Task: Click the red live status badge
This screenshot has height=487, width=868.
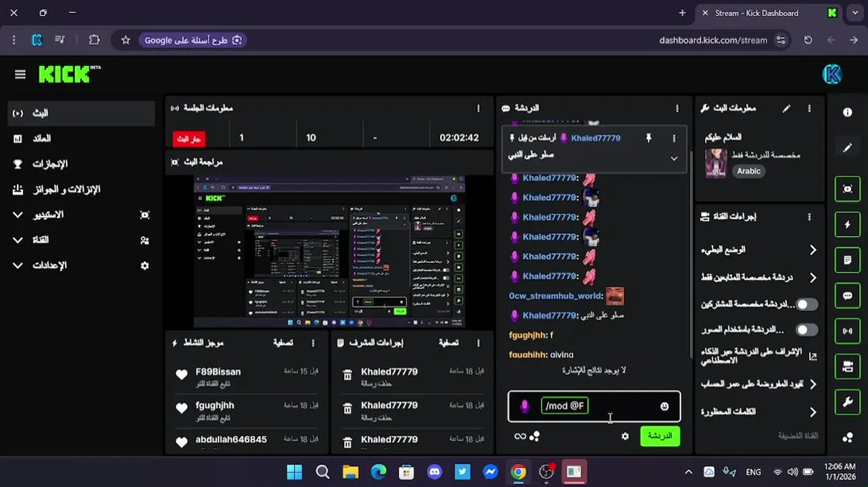Action: pyautogui.click(x=189, y=139)
